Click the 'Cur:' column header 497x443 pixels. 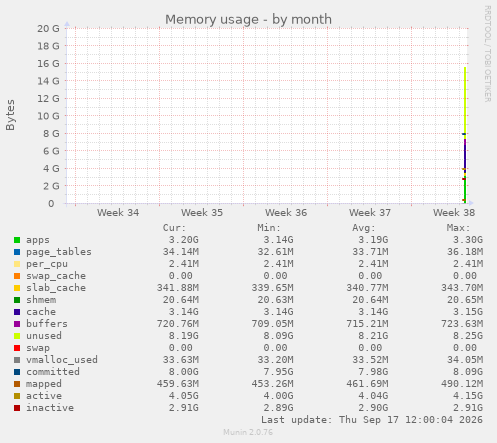tap(174, 228)
